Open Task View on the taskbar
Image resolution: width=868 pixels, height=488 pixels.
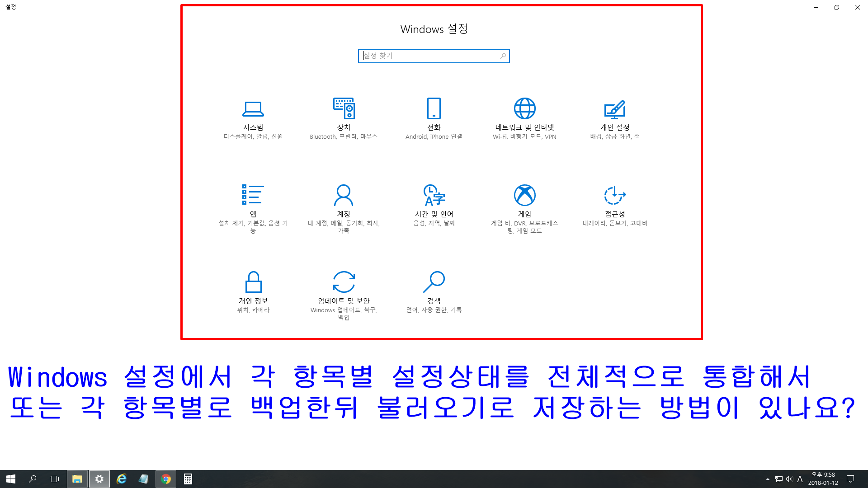coord(54,479)
